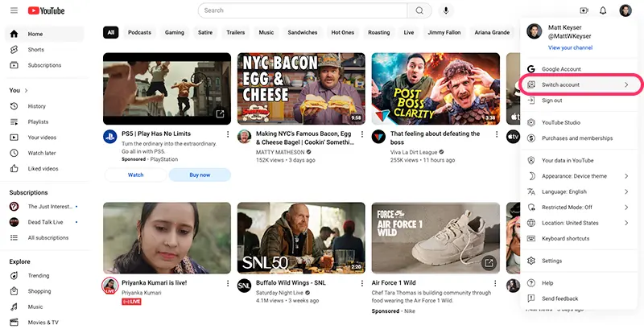Open Shorts from the sidebar
The image size is (644, 329).
(36, 50)
